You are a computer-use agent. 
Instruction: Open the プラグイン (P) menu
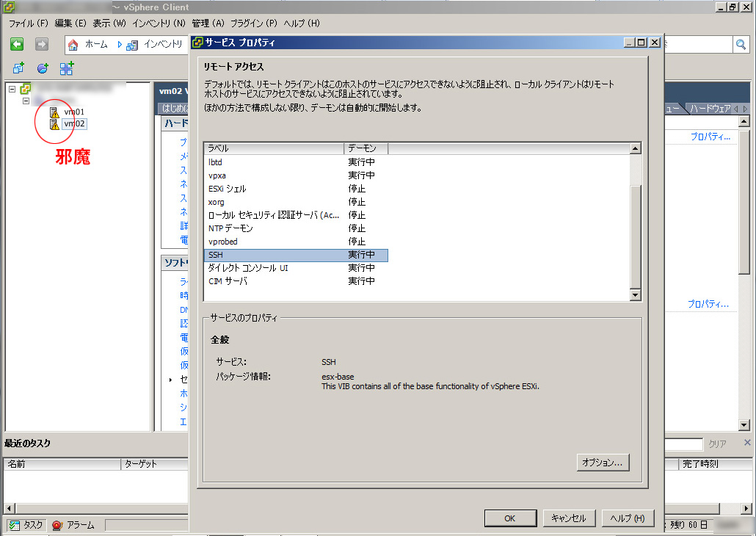click(254, 23)
